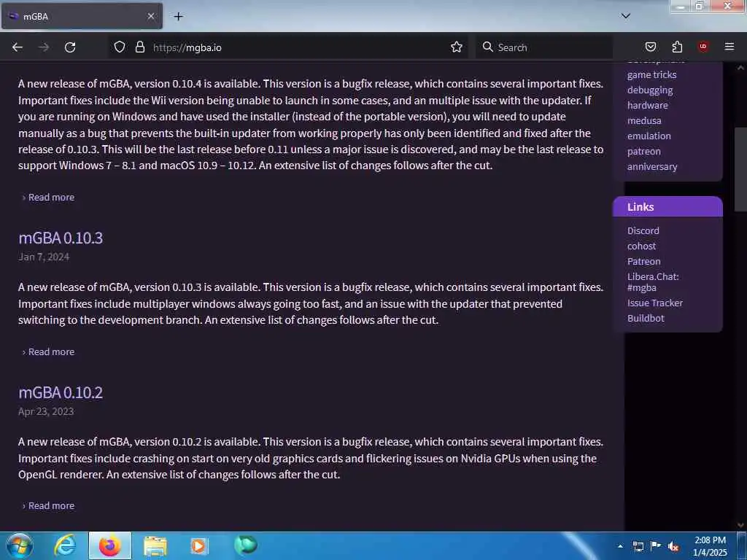Open the emulation tag
The image size is (747, 560).
(x=649, y=136)
